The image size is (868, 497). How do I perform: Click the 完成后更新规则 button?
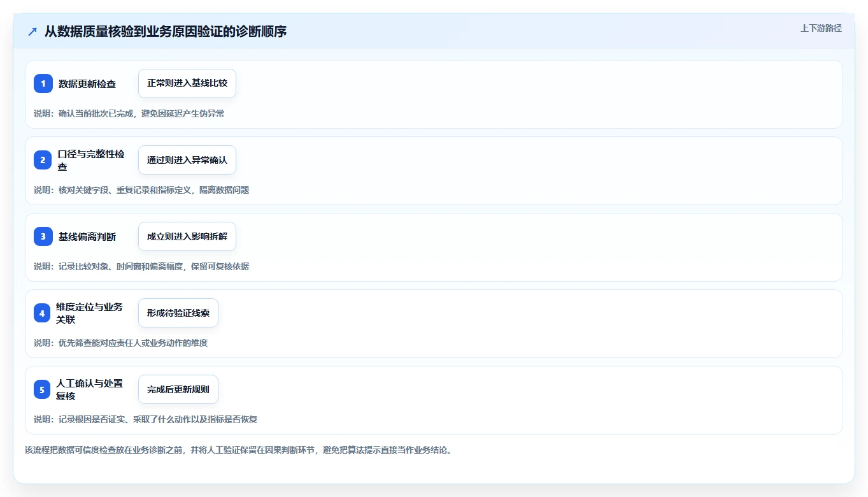[x=178, y=389]
